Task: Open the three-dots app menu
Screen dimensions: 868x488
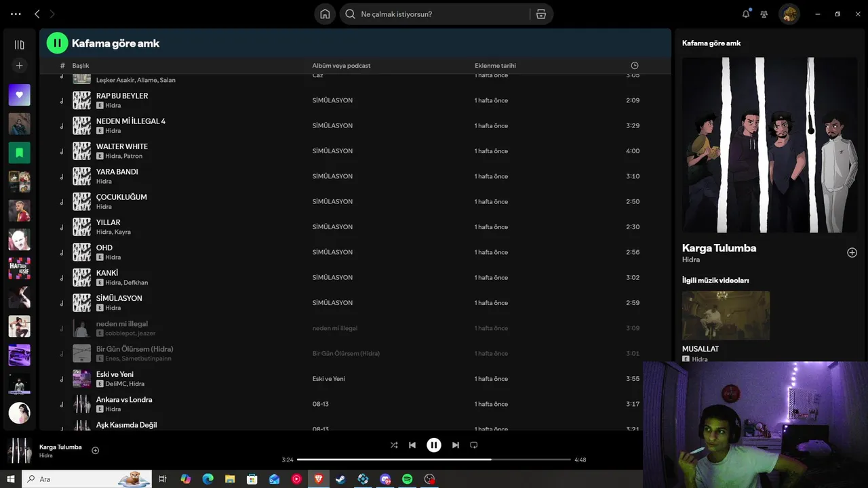Action: (16, 14)
